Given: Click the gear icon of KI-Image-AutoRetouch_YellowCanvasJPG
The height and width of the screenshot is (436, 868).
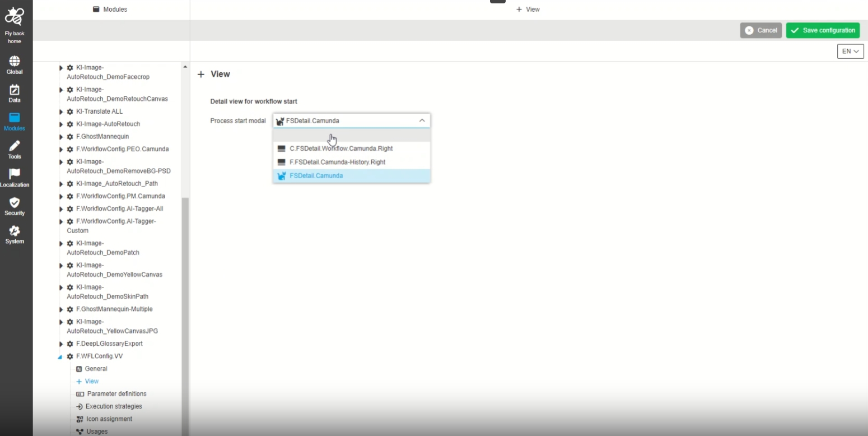Looking at the screenshot, I should [70, 322].
